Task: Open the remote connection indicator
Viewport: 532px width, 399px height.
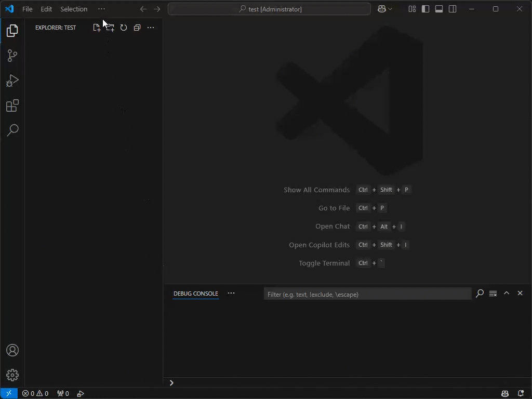Action: (8, 393)
